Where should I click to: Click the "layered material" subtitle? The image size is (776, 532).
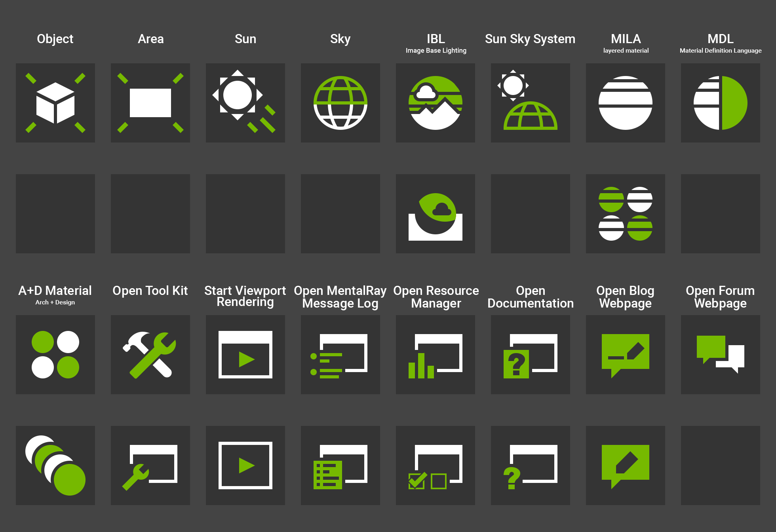click(x=626, y=51)
